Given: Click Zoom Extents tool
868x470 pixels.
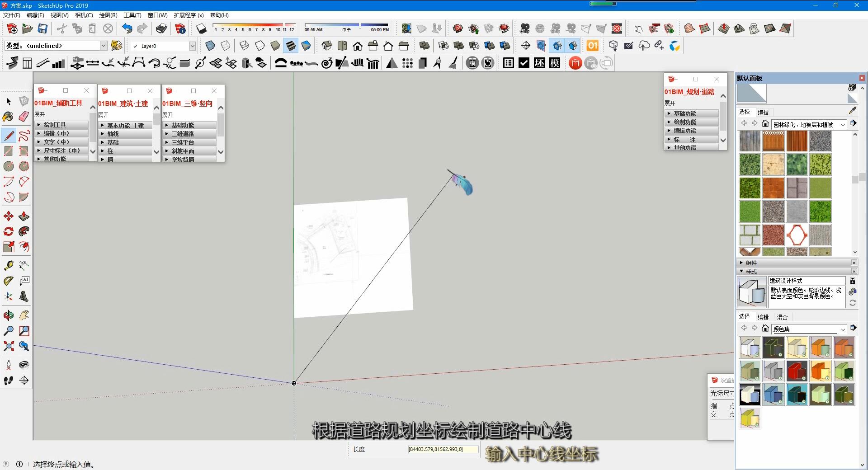Looking at the screenshot, I should click(9, 346).
